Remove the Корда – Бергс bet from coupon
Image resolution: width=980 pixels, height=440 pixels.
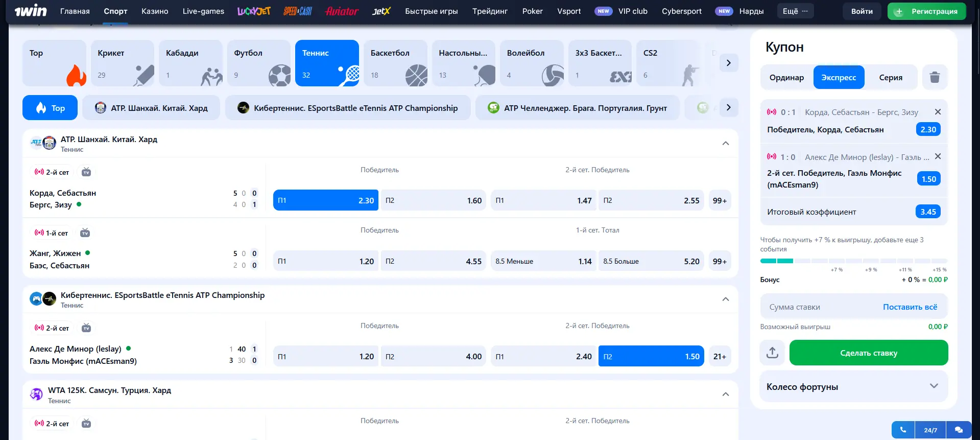pos(938,112)
